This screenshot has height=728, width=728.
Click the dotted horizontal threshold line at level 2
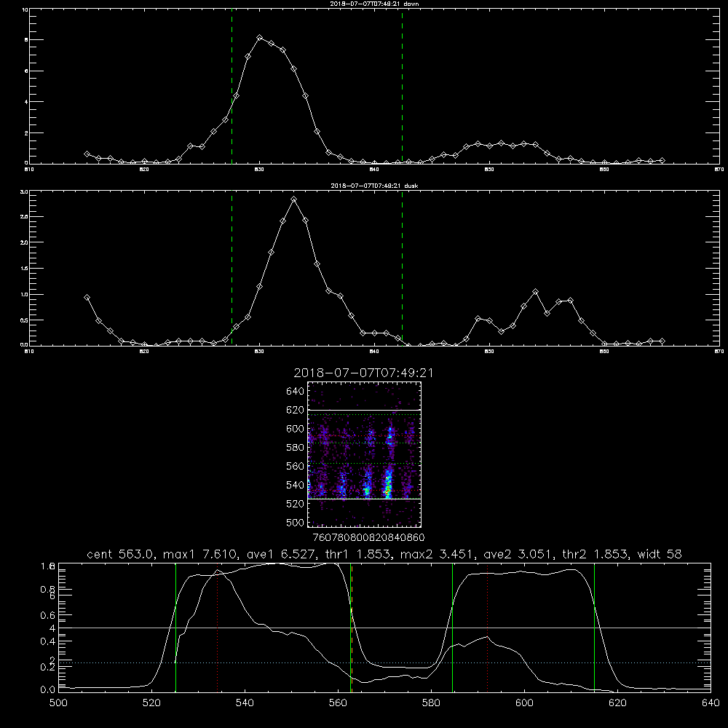click(x=384, y=663)
